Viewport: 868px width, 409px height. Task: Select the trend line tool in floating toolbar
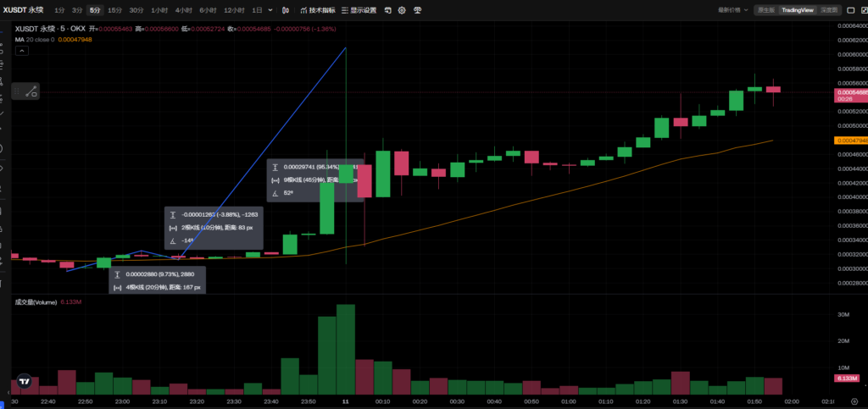pos(30,91)
